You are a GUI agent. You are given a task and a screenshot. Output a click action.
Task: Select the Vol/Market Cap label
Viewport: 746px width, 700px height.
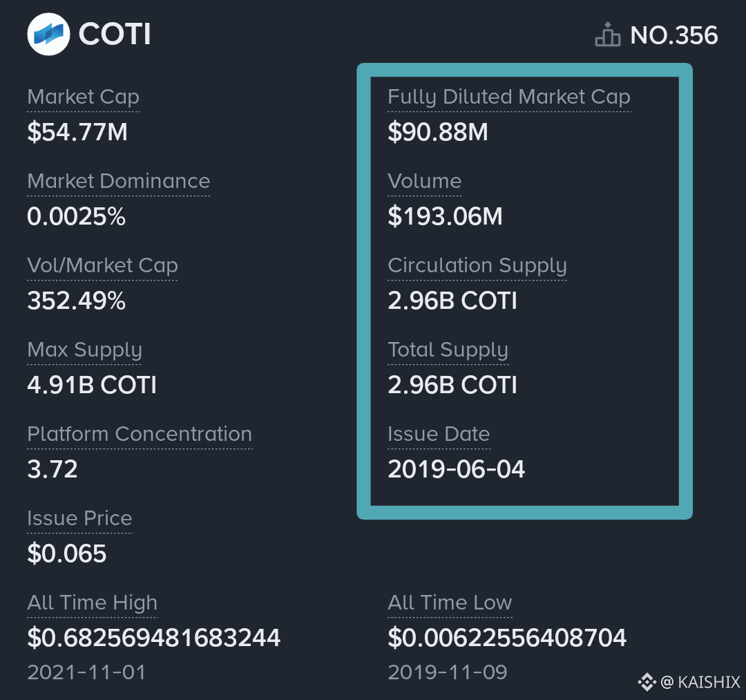coord(102,265)
